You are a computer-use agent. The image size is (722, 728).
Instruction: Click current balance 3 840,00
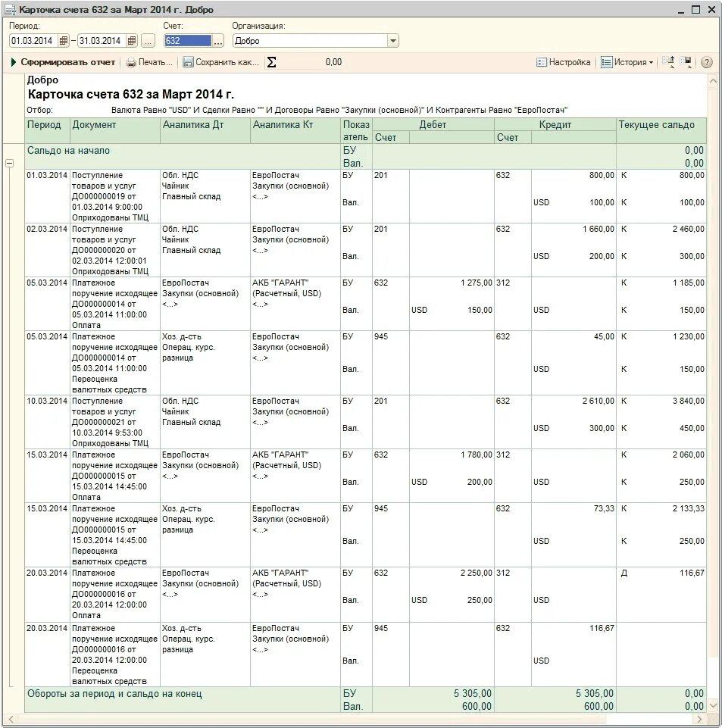click(688, 401)
